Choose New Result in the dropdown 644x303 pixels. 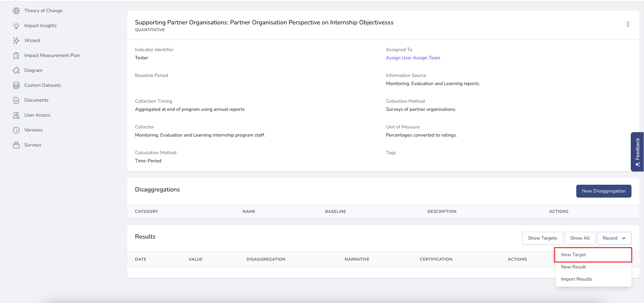tap(593, 267)
